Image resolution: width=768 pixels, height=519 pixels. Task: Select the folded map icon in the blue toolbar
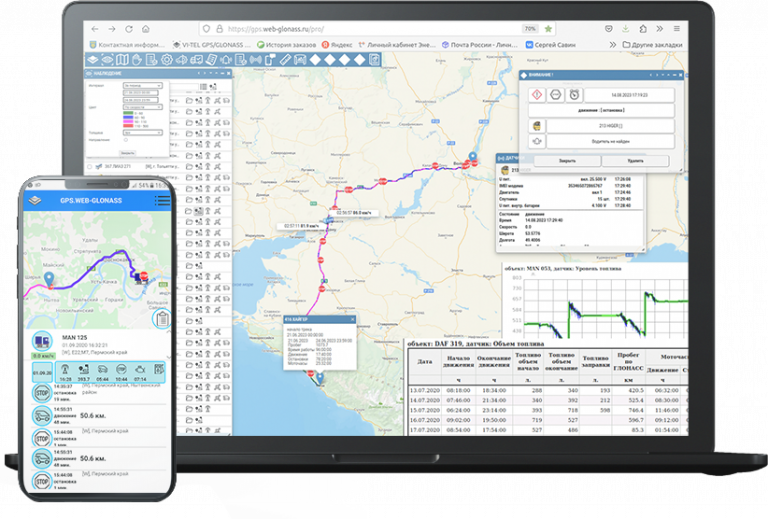122,60
